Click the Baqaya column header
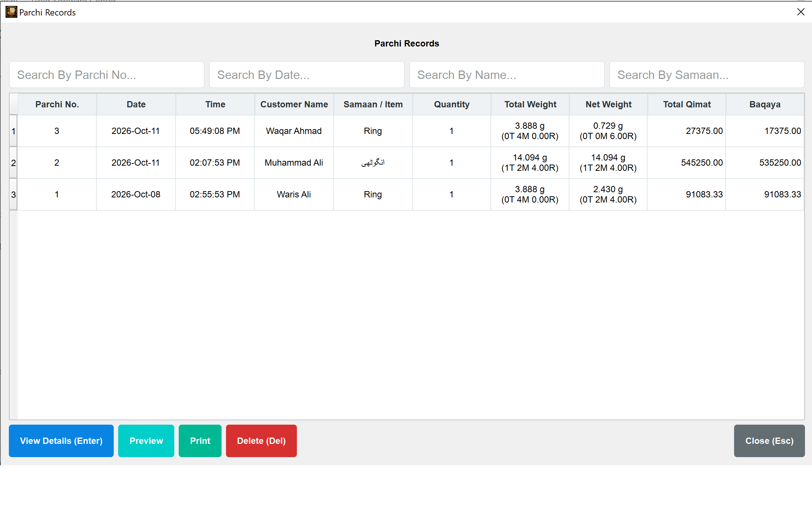The image size is (812, 518). (x=765, y=104)
